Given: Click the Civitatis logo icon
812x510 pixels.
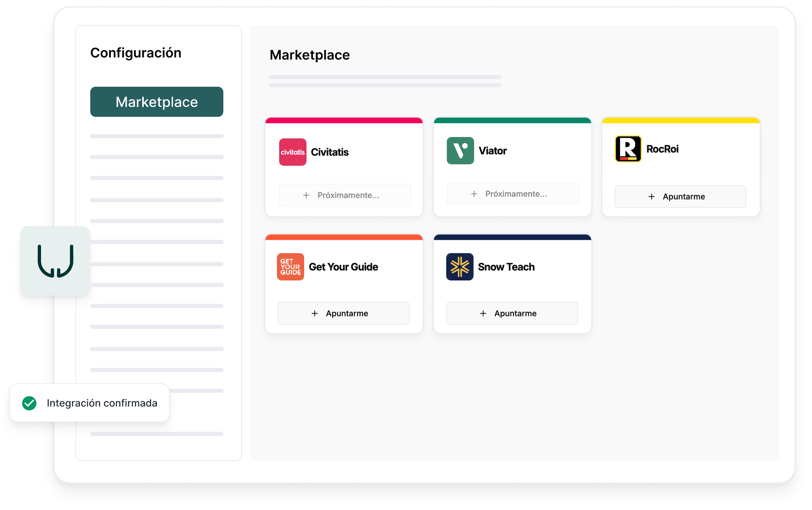Looking at the screenshot, I should [293, 152].
